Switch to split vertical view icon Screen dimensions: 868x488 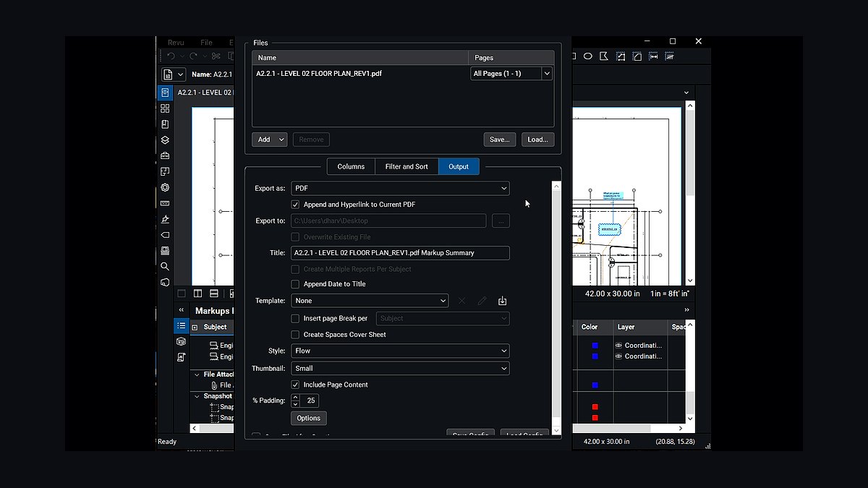point(197,294)
